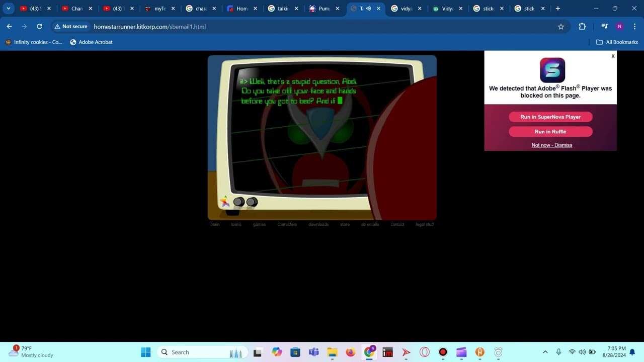
Task: Open the Chrome profile avatar N
Action: (x=619, y=27)
